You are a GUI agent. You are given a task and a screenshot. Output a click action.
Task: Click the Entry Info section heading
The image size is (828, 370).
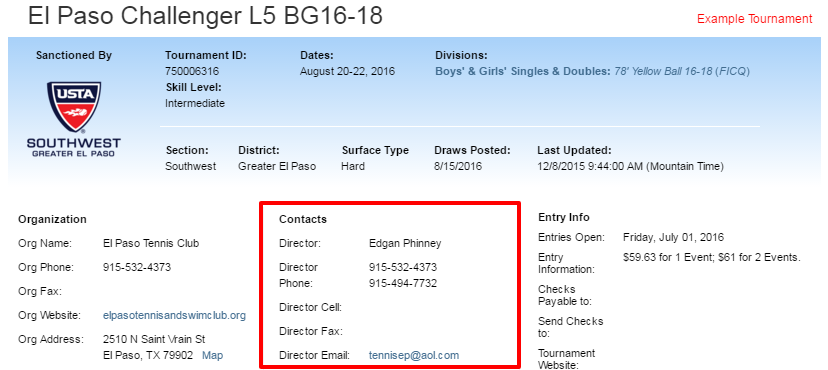coord(564,217)
